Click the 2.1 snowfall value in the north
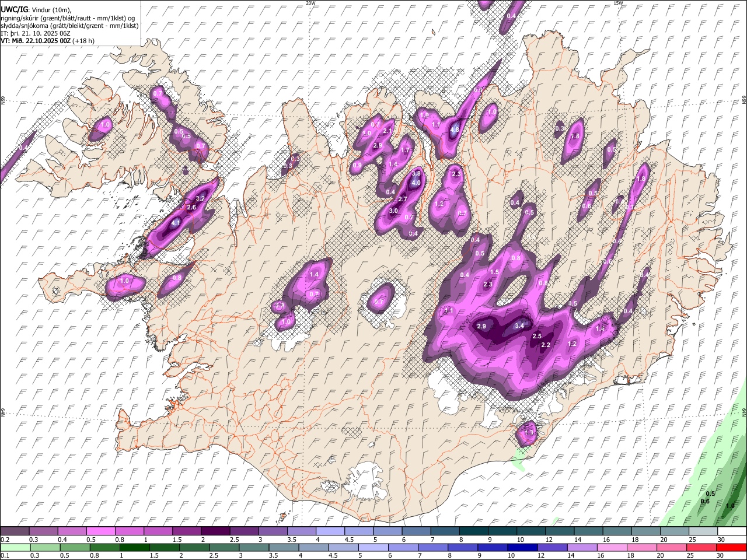The image size is (747, 560). [x=388, y=131]
